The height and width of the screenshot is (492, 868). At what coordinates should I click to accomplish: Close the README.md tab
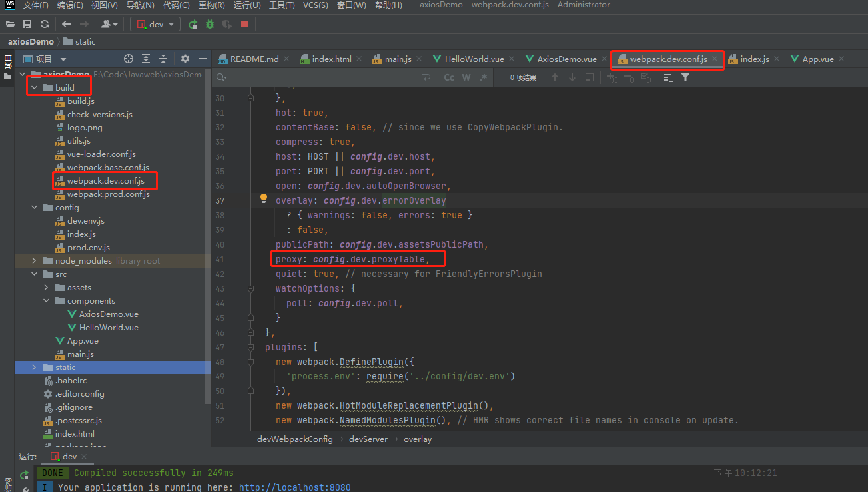286,59
